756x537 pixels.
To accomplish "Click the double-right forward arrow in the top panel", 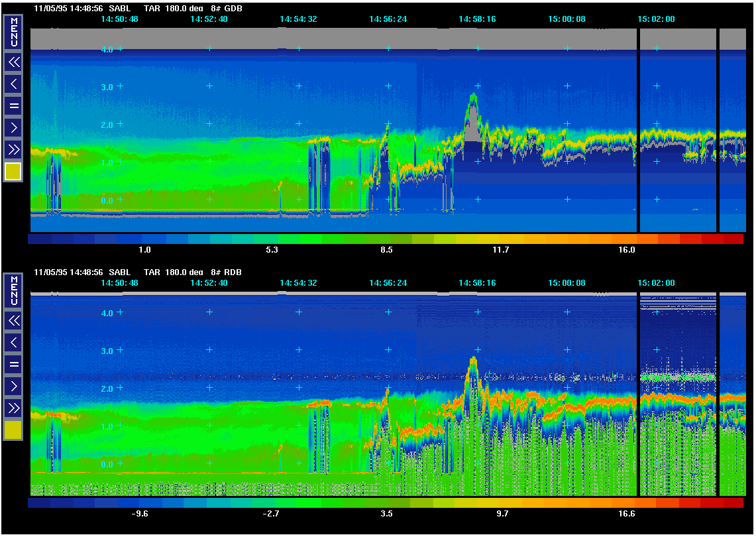I will coord(13,149).
